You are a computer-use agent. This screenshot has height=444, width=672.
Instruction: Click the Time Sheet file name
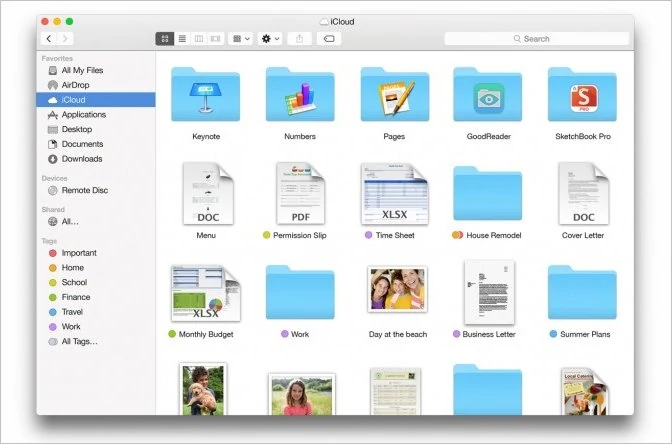[x=395, y=235]
